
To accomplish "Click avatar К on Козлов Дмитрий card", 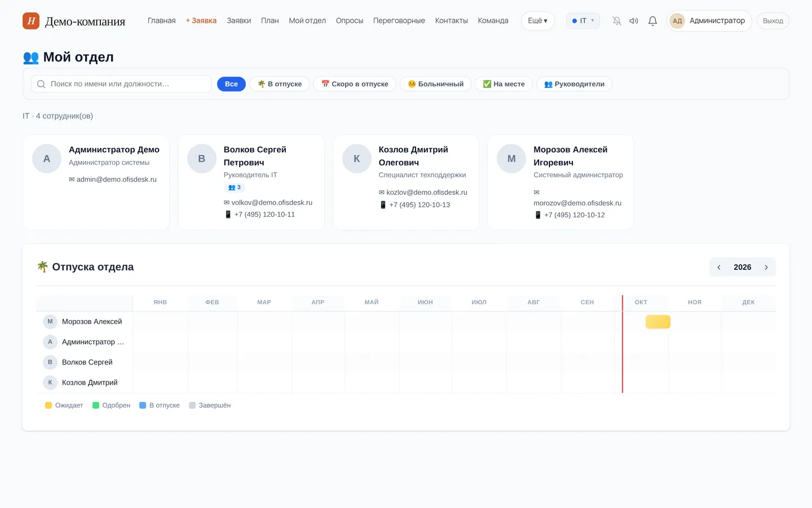I will click(357, 159).
